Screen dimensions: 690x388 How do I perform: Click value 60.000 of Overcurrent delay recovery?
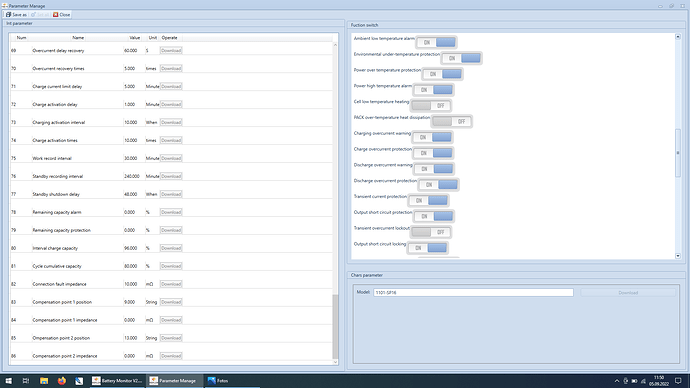(x=130, y=51)
